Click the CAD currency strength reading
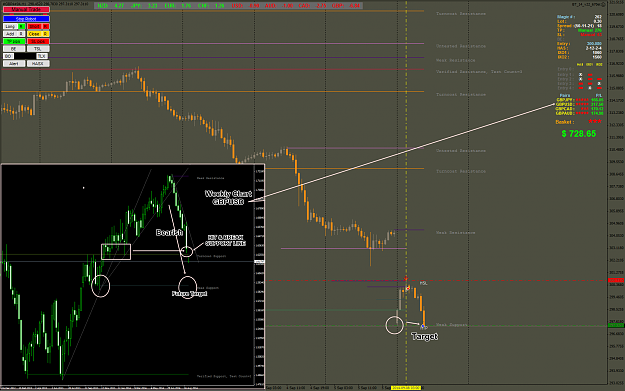This screenshot has height=391, width=625. (x=312, y=6)
